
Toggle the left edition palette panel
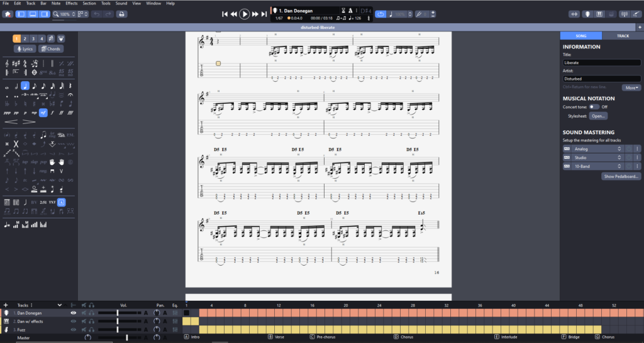click(21, 14)
